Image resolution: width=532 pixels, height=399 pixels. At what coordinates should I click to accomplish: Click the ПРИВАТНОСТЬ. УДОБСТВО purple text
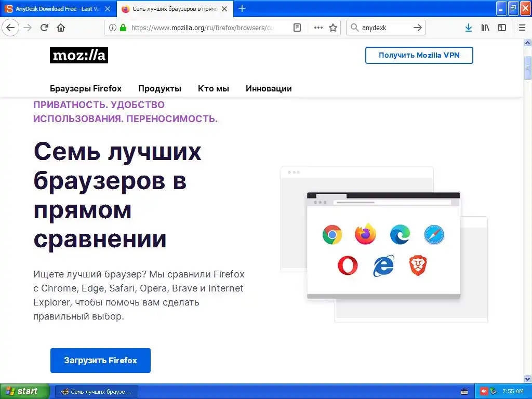coord(125,112)
